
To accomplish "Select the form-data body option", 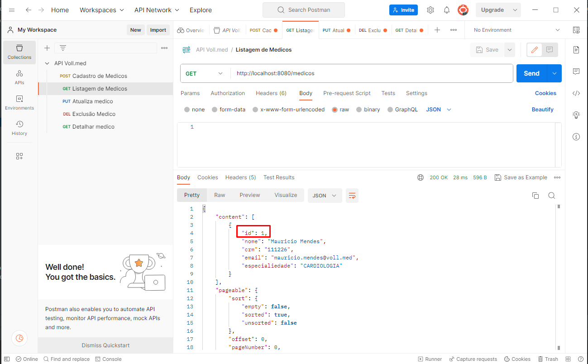I will pos(215,110).
